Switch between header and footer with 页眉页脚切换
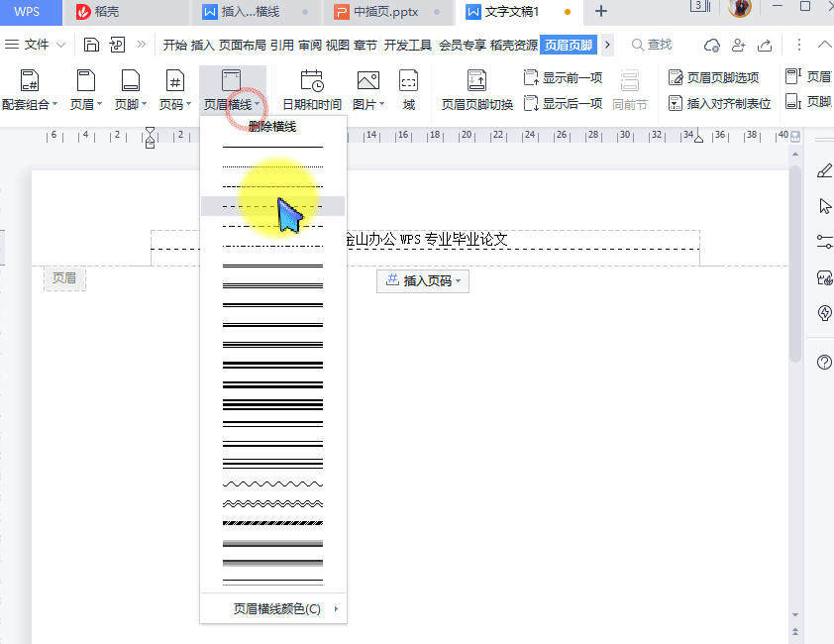Screen dimensions: 834x644 coord(477,89)
